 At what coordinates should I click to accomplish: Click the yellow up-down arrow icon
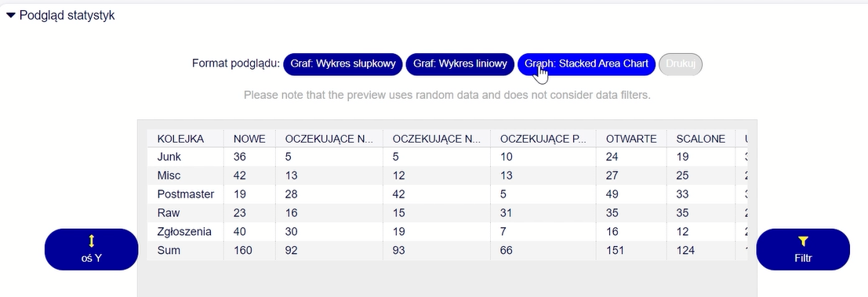click(x=91, y=241)
